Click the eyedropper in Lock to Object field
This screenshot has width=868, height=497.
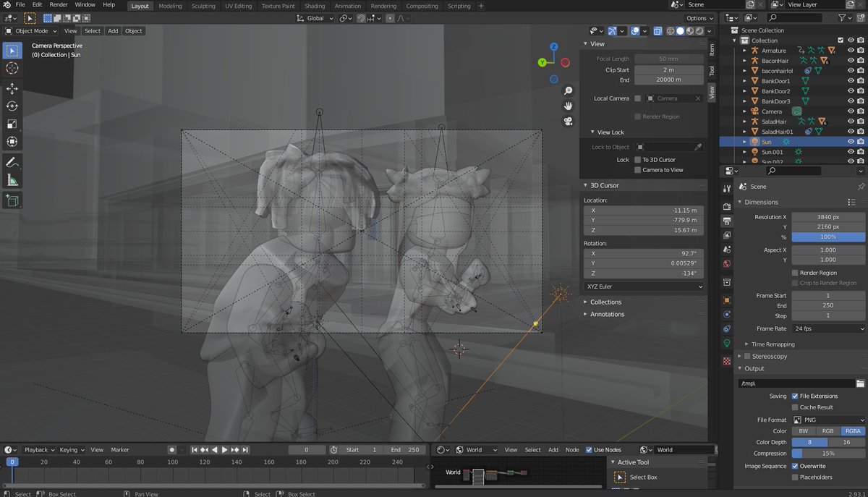698,147
